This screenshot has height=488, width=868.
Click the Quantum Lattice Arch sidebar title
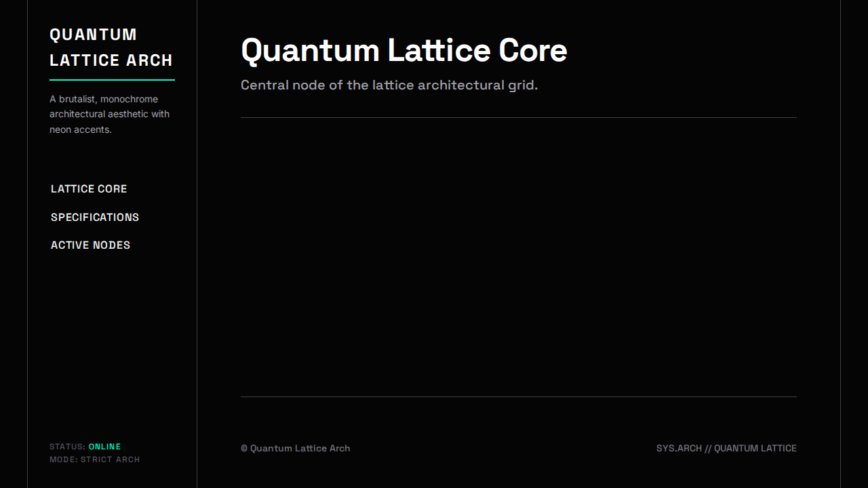click(111, 47)
